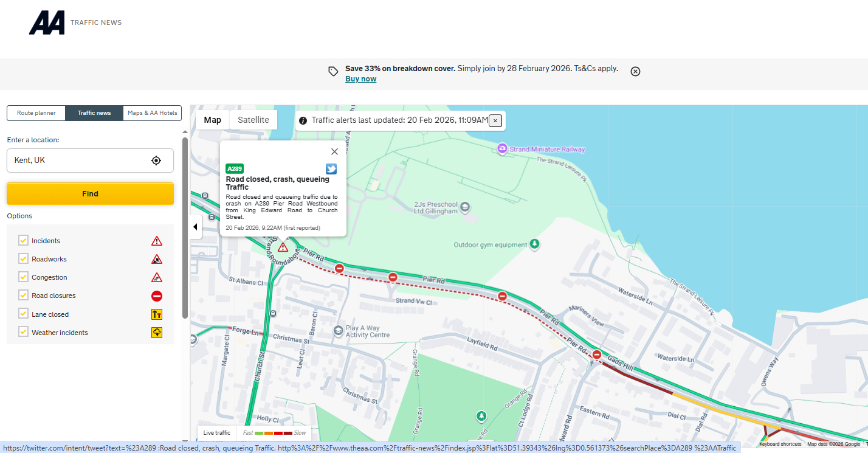Disable the Road closures option
Viewport: 868px width, 453px height.
tap(24, 295)
